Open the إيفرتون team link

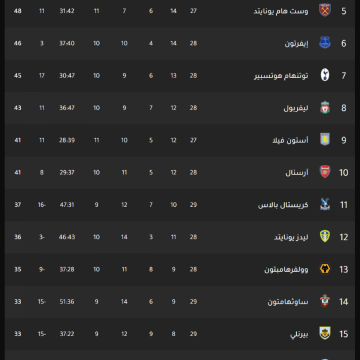(x=296, y=44)
